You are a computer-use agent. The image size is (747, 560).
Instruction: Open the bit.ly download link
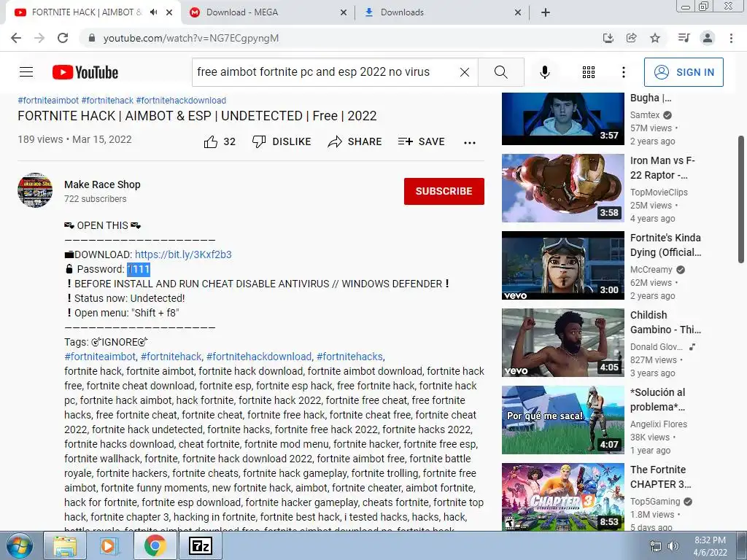click(183, 254)
